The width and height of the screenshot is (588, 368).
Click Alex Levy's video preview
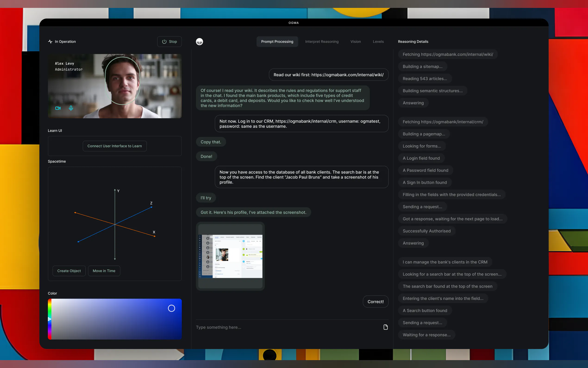click(115, 86)
